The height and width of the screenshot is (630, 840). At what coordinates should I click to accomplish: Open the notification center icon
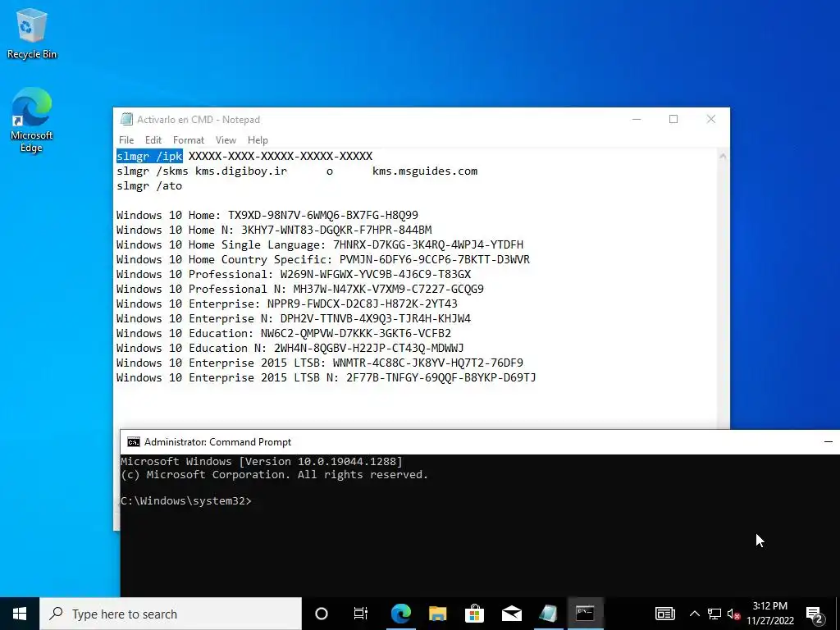[815, 614]
